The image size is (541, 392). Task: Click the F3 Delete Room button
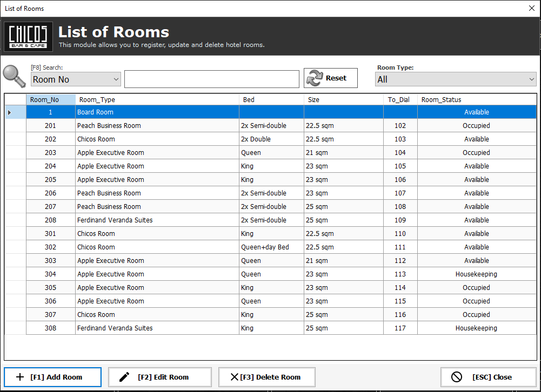tap(266, 377)
